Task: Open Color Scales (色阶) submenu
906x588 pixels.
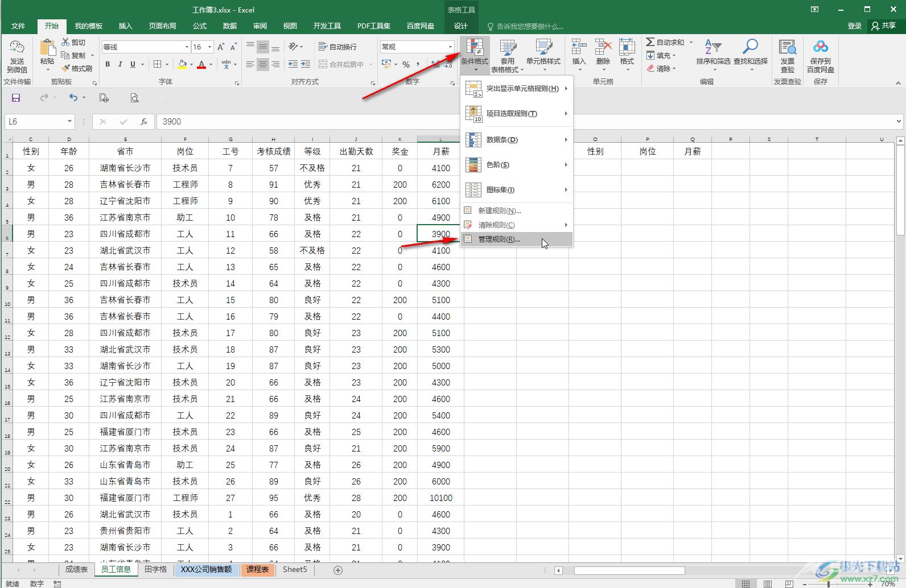Action: [x=517, y=164]
